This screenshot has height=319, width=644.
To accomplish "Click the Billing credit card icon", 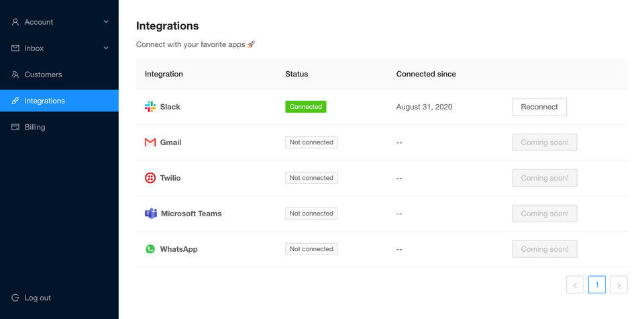I will pyautogui.click(x=15, y=127).
